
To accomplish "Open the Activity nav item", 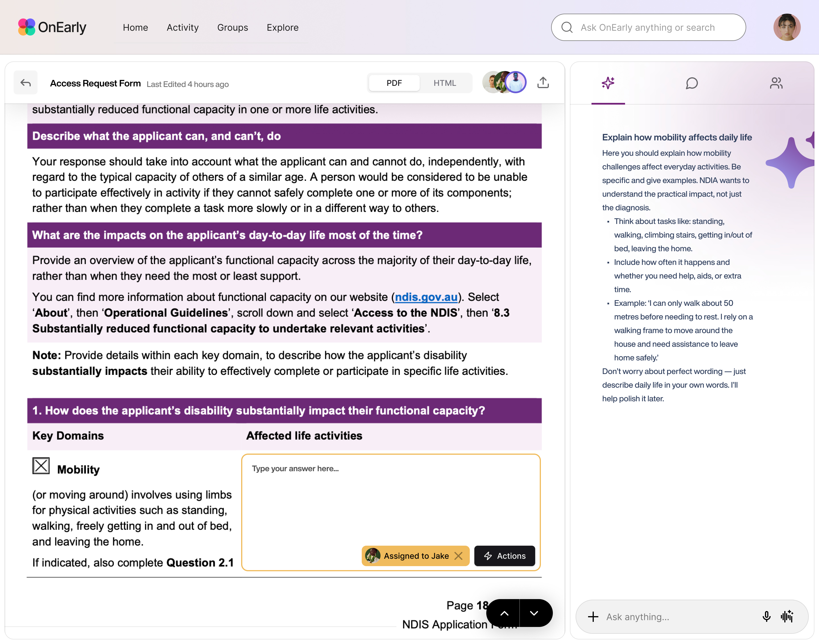I will pos(183,28).
